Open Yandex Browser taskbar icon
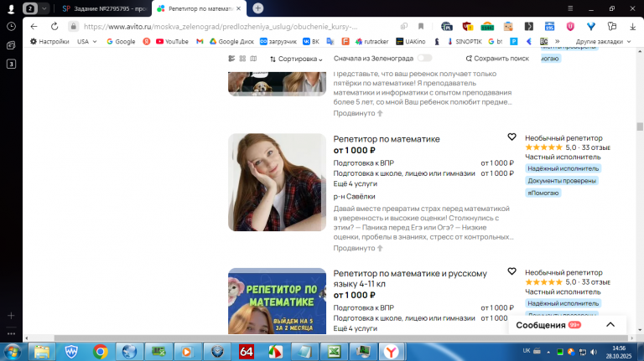644x361 pixels. click(x=392, y=352)
